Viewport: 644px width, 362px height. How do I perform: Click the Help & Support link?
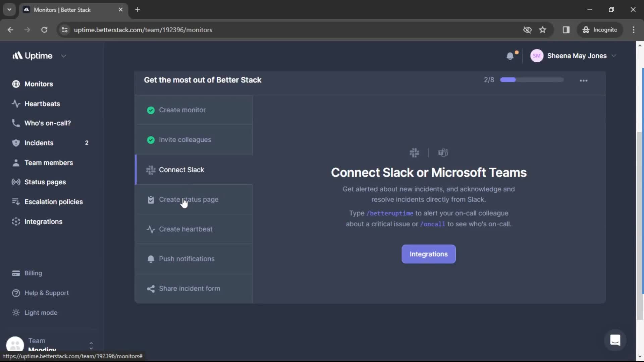tap(46, 292)
